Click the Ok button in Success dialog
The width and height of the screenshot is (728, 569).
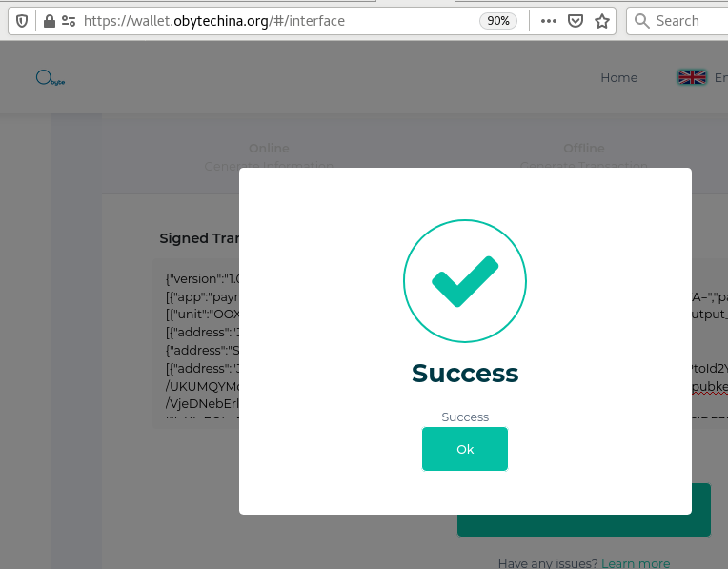(465, 449)
